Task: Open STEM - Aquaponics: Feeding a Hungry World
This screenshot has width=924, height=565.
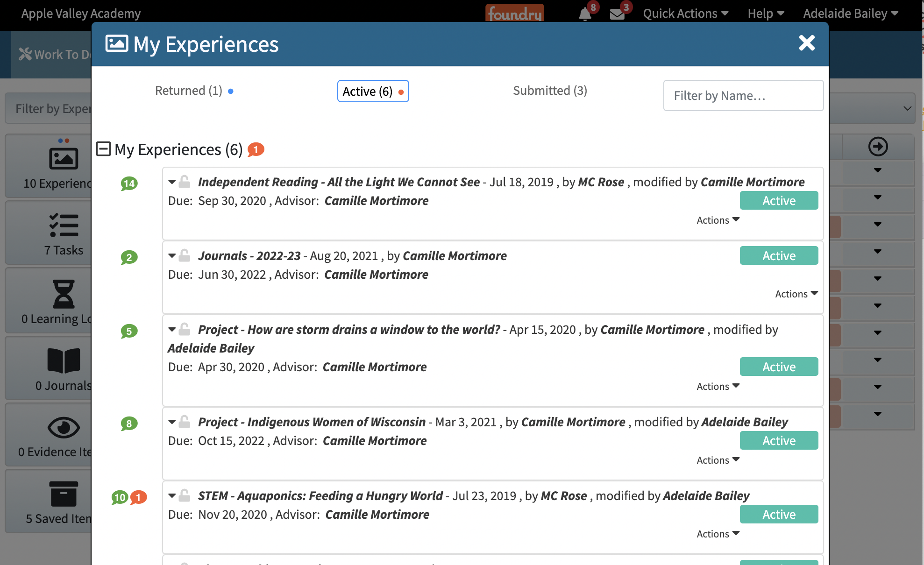Action: [320, 496]
